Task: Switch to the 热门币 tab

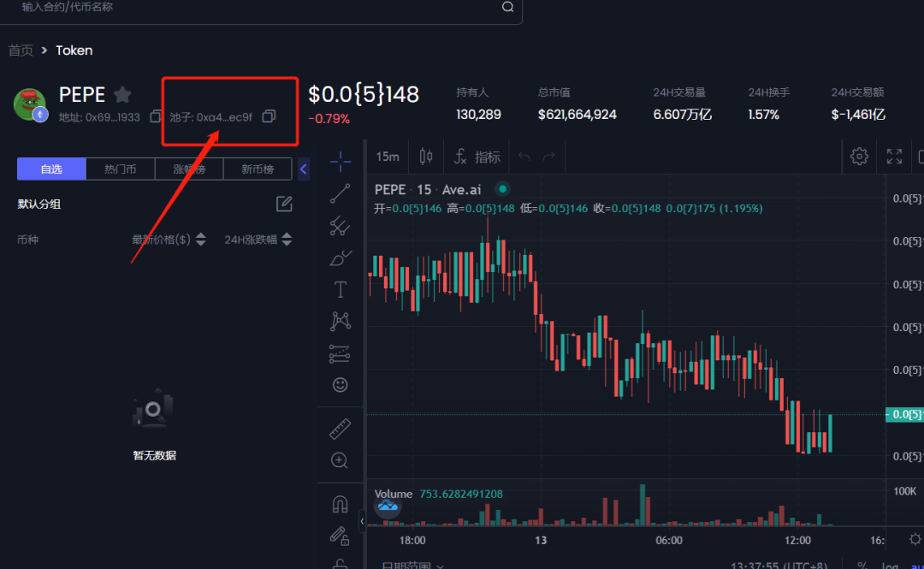Action: point(120,169)
